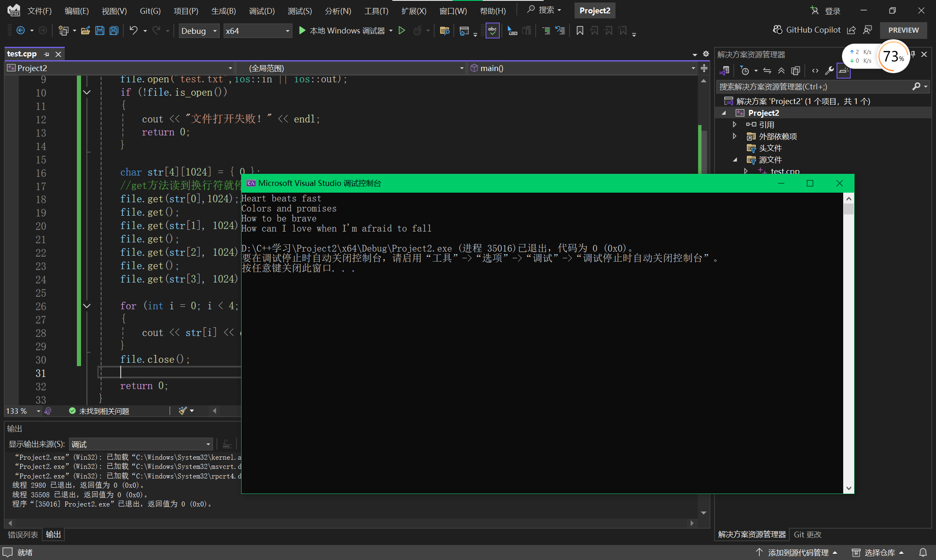
Task: Click the wrench properties icon in Solution Explorer
Action: pyautogui.click(x=829, y=71)
